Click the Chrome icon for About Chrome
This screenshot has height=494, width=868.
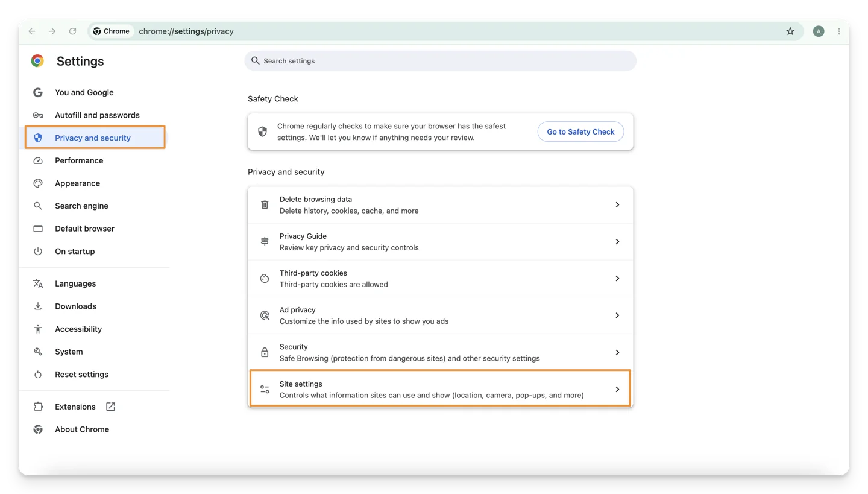38,429
